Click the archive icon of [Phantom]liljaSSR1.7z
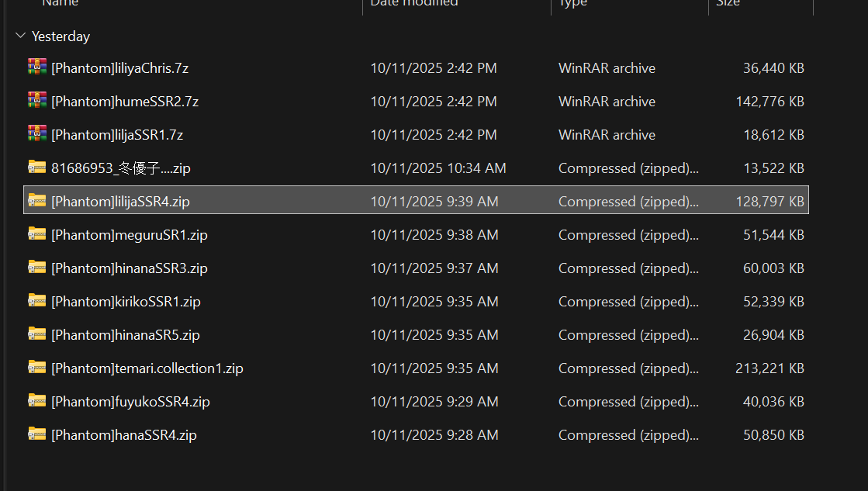This screenshot has height=491, width=868. [36, 134]
